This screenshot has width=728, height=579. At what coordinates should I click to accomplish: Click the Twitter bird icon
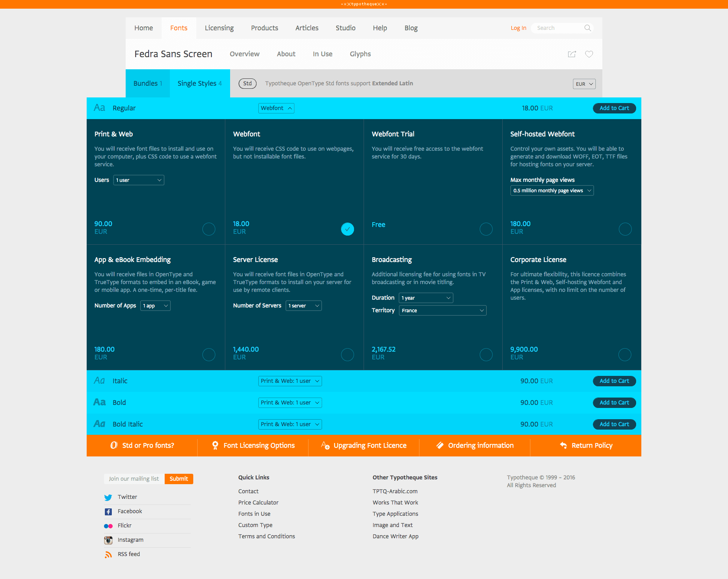click(x=108, y=497)
